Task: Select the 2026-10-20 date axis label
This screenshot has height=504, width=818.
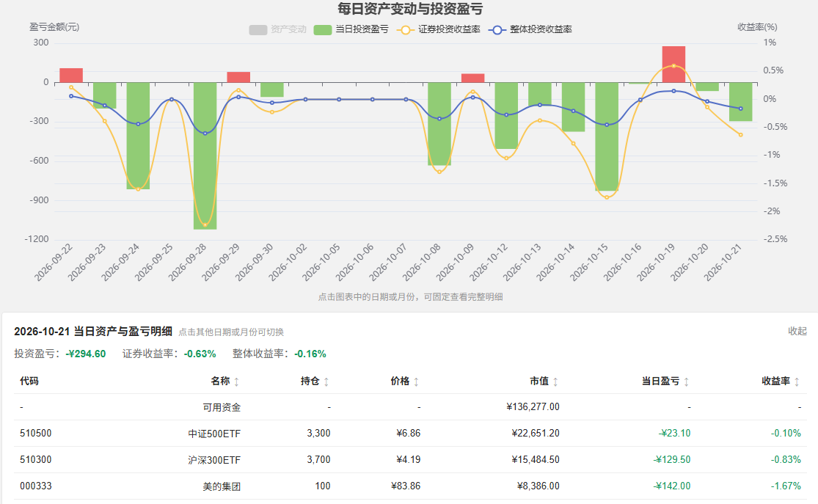Action: click(690, 263)
